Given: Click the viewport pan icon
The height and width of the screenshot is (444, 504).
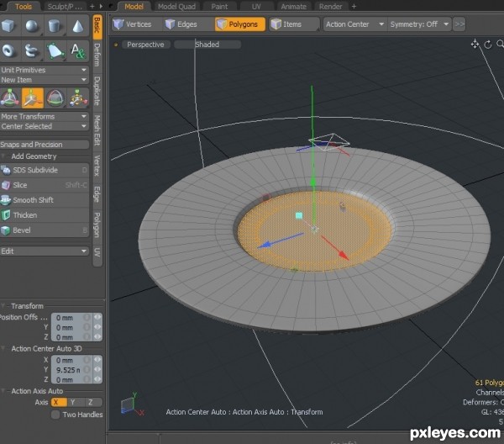Looking at the screenshot, I should point(475,44).
